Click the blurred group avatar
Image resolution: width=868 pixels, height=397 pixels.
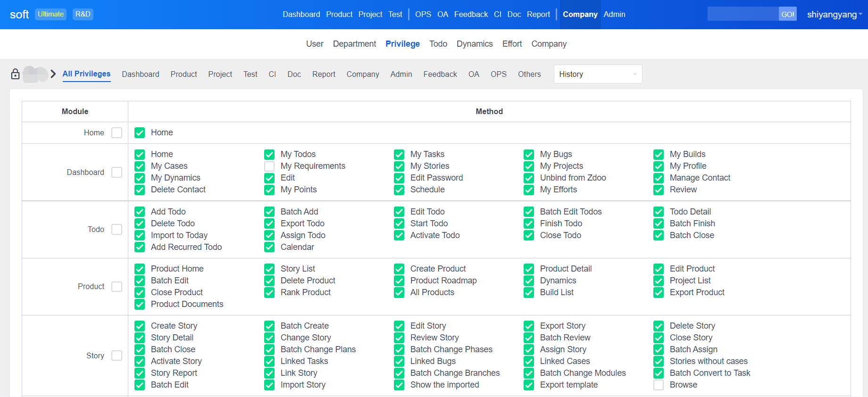click(x=35, y=74)
